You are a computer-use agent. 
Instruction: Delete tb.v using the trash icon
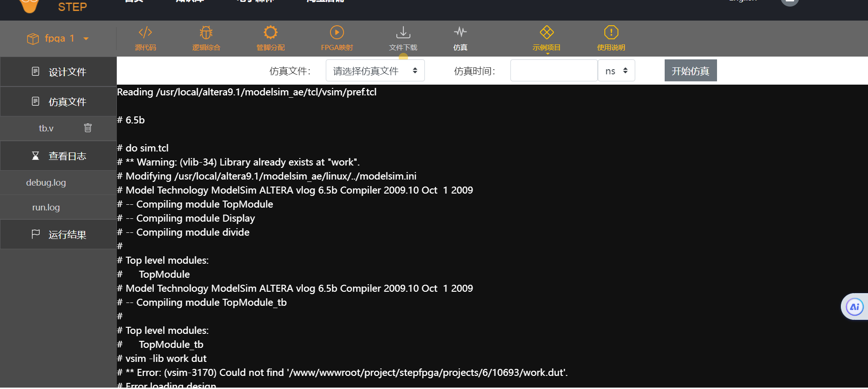[x=88, y=128]
